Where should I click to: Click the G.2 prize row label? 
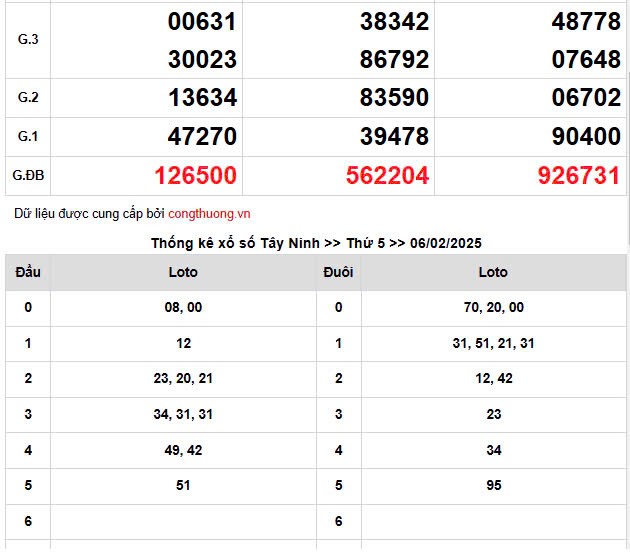[x=28, y=98]
